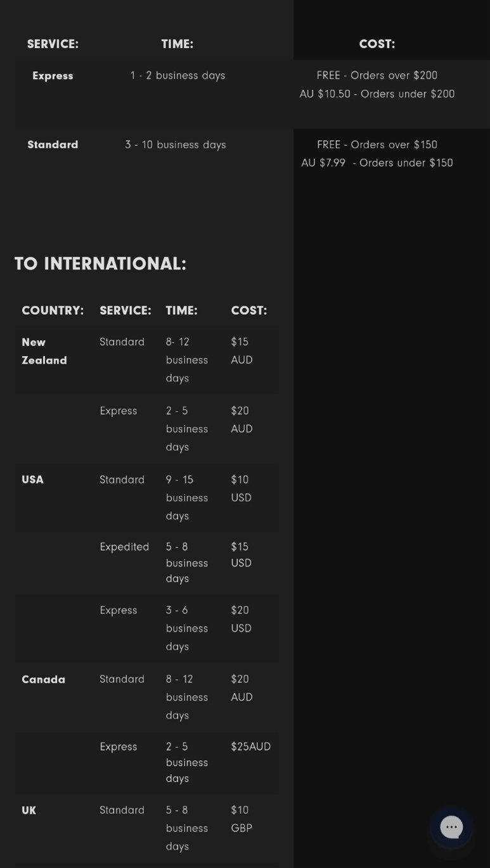Click the $25AUD Canada Express cost
Image resolution: width=490 pixels, height=868 pixels.
[x=250, y=746]
